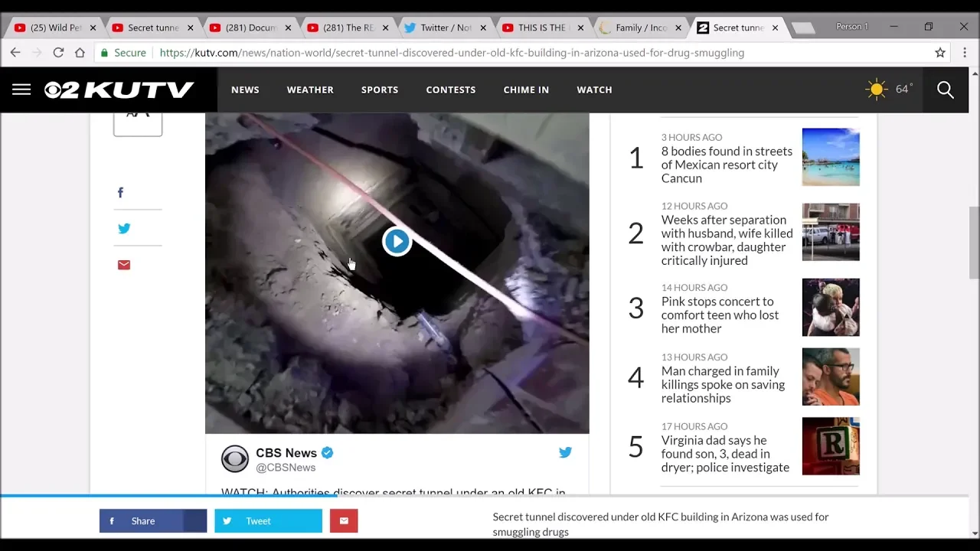The width and height of the screenshot is (980, 551).
Task: Click the KUTV 2 logo
Action: pyautogui.click(x=119, y=90)
